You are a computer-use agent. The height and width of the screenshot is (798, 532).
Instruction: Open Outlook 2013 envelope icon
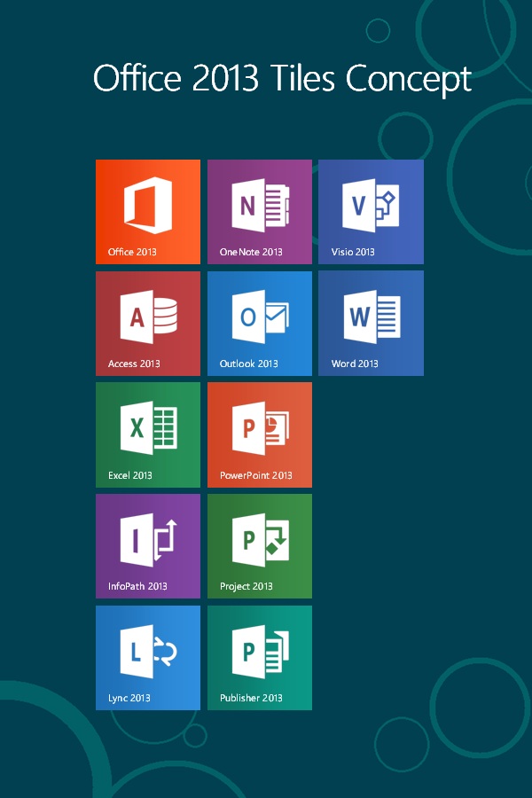(x=260, y=317)
